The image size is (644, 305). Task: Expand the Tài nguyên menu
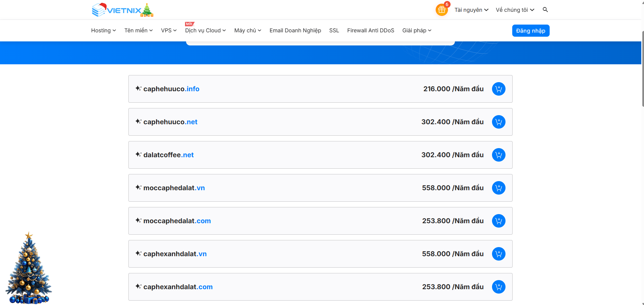click(471, 10)
